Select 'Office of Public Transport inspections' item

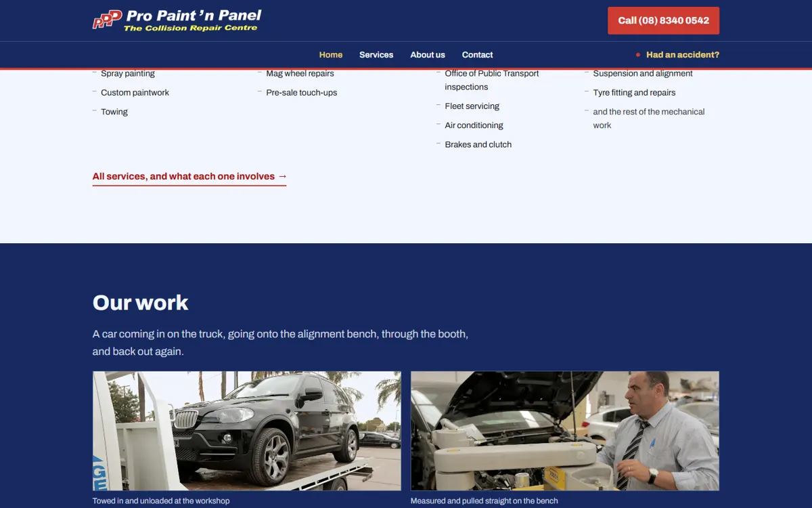click(x=492, y=81)
